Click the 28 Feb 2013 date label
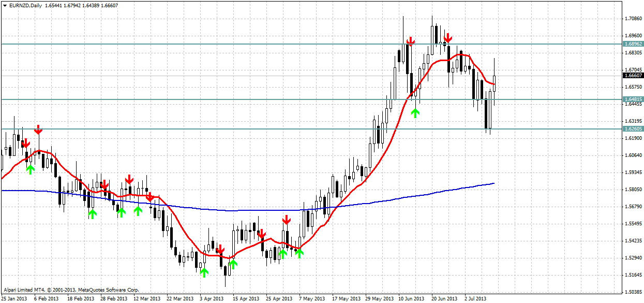Viewport: 644px width, 303px height. 114,299
